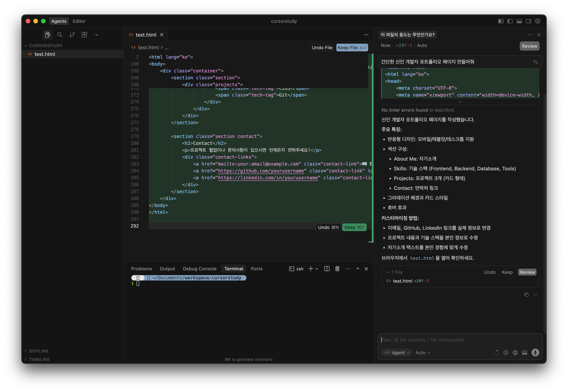Open the Agent mode dropdown
Image resolution: width=568 pixels, height=392 pixels.
[x=397, y=353]
